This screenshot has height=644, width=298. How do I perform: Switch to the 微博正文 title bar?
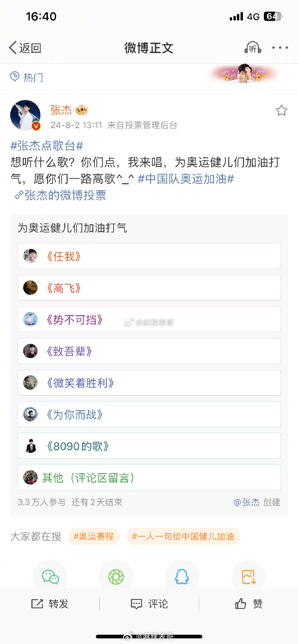tap(149, 48)
